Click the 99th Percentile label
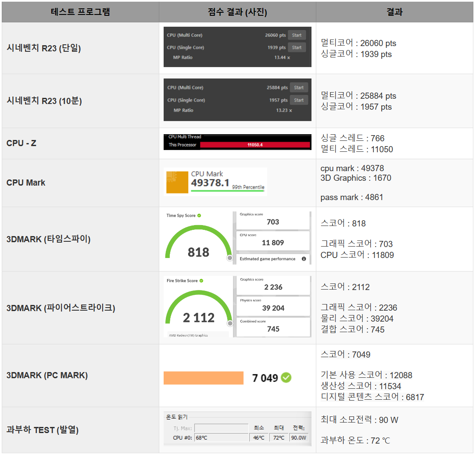 pos(248,187)
